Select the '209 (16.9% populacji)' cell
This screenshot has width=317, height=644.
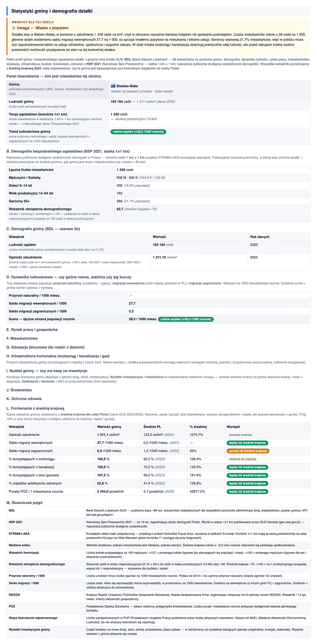click(x=133, y=186)
